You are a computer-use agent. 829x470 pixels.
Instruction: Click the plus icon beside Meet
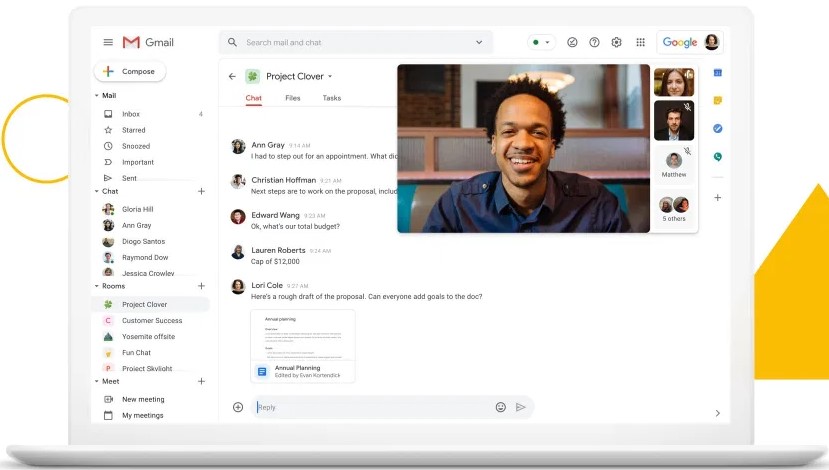[201, 381]
